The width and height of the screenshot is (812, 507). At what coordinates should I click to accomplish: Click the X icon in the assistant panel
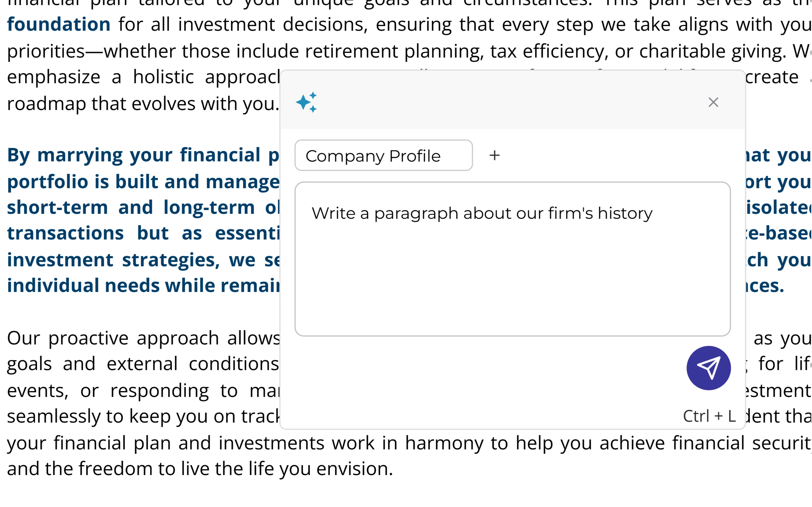(x=713, y=102)
